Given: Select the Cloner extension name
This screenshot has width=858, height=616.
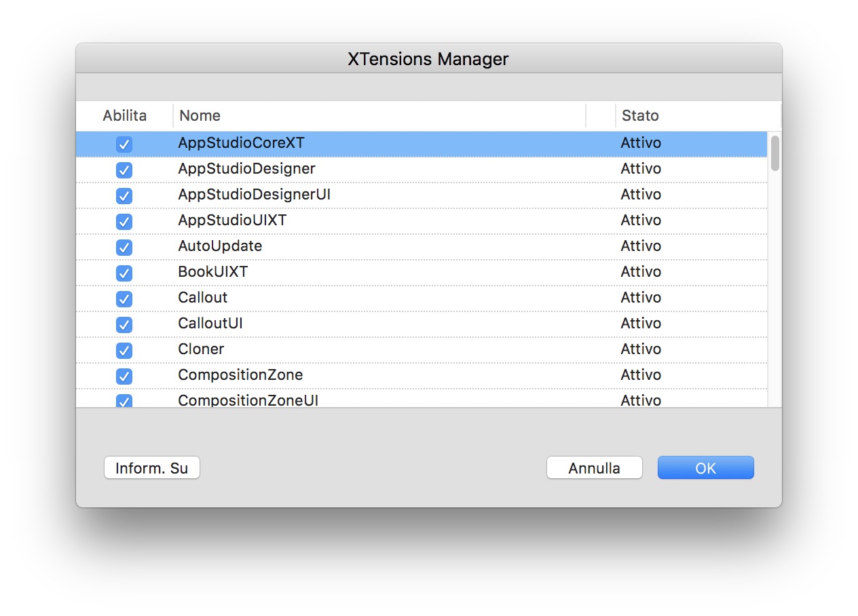Looking at the screenshot, I should 201,349.
